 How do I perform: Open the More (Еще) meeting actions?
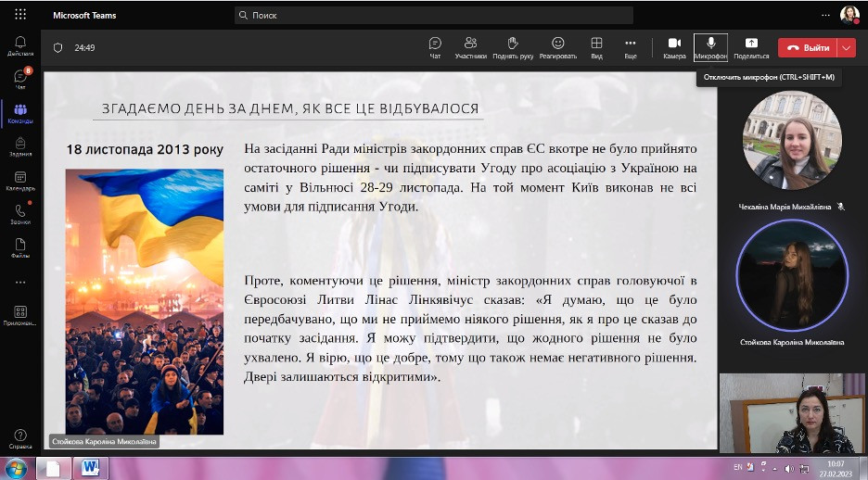pyautogui.click(x=631, y=47)
